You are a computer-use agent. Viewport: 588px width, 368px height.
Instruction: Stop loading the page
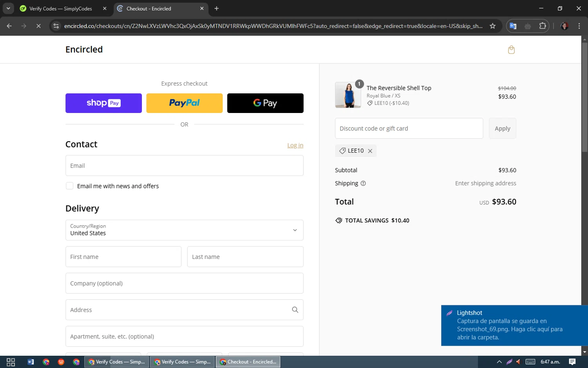pyautogui.click(x=38, y=26)
